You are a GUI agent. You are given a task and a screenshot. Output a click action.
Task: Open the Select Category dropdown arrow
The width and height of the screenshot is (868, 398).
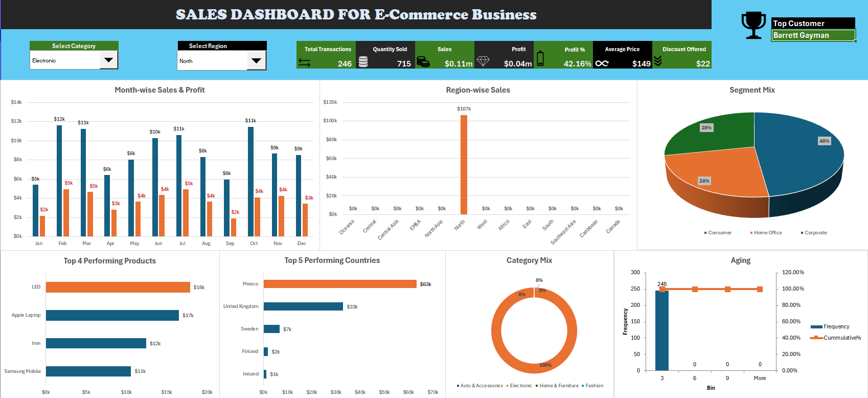pos(108,60)
